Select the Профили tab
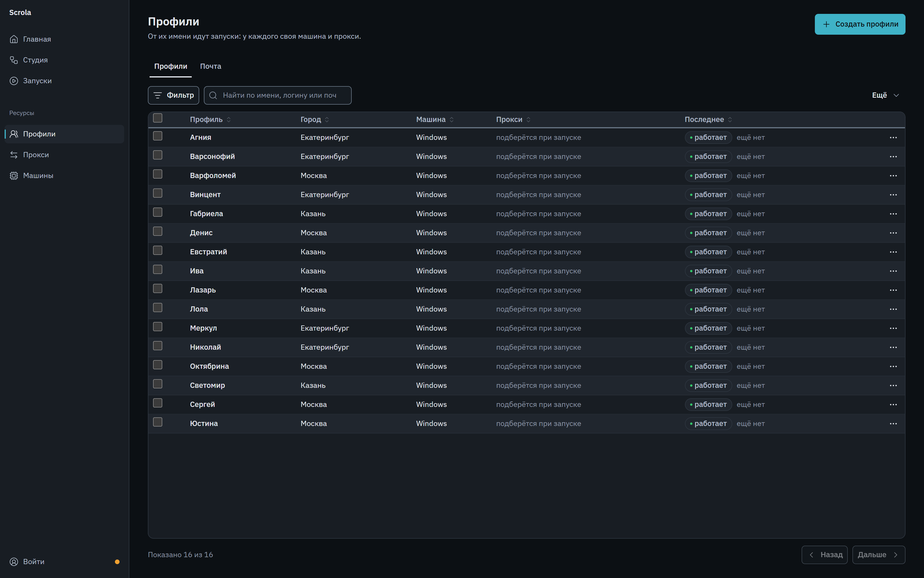Viewport: 924px width, 578px height. [171, 66]
